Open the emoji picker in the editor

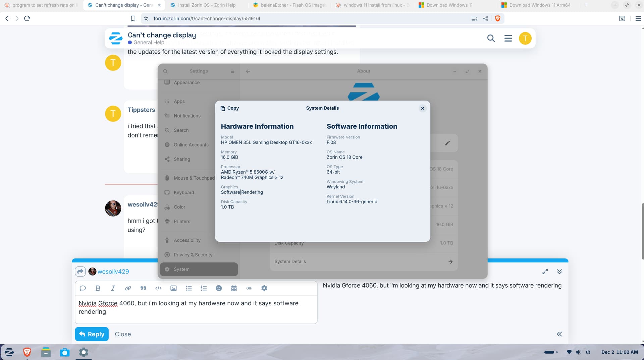tap(219, 288)
